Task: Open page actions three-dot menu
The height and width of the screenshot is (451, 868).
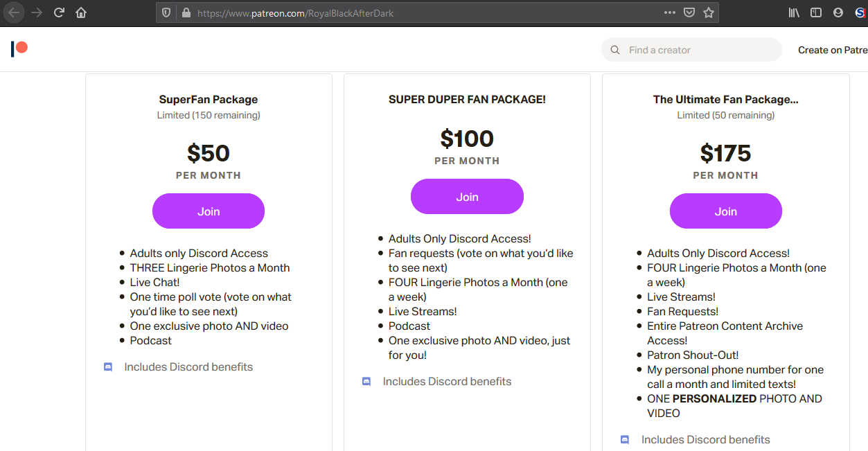Action: point(669,12)
